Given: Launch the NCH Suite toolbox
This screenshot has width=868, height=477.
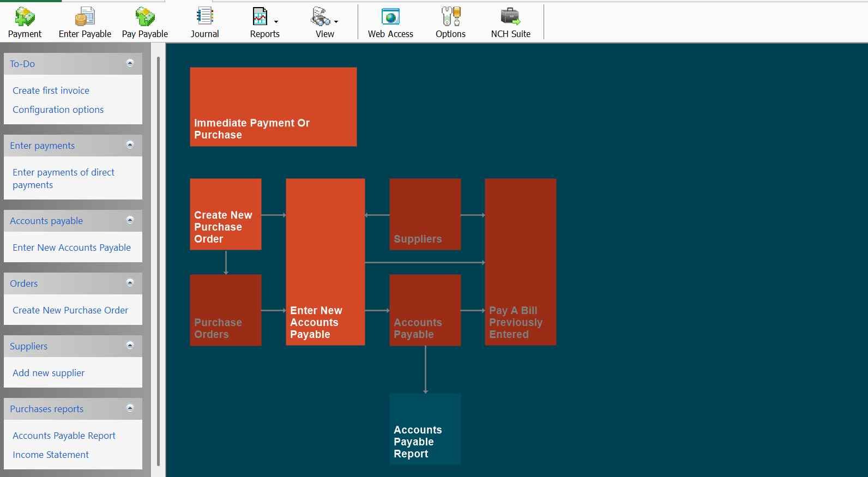Looking at the screenshot, I should coord(510,22).
